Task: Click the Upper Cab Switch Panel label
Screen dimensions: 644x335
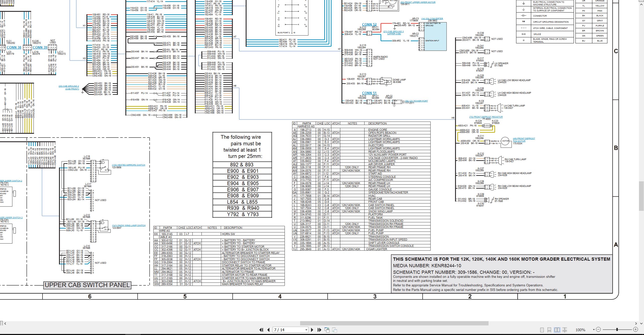Action: pos(87,285)
